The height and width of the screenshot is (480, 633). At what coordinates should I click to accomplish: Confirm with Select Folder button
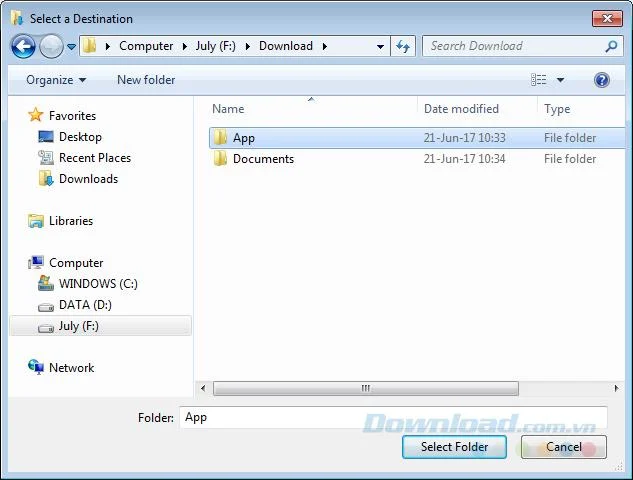455,447
